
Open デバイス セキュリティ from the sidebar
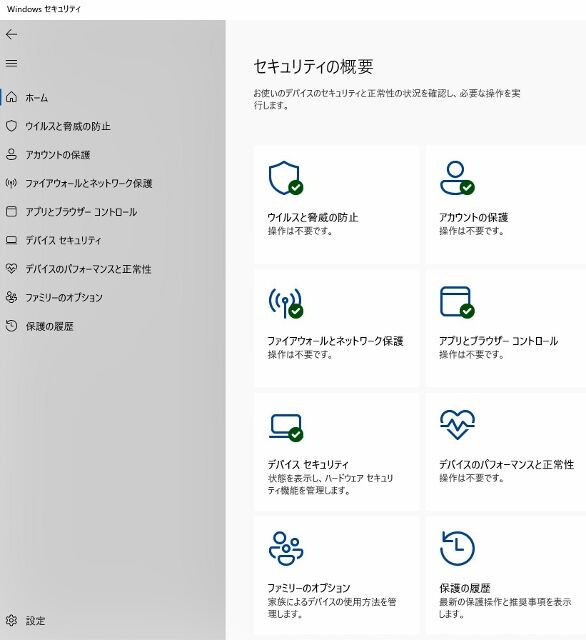[63, 240]
